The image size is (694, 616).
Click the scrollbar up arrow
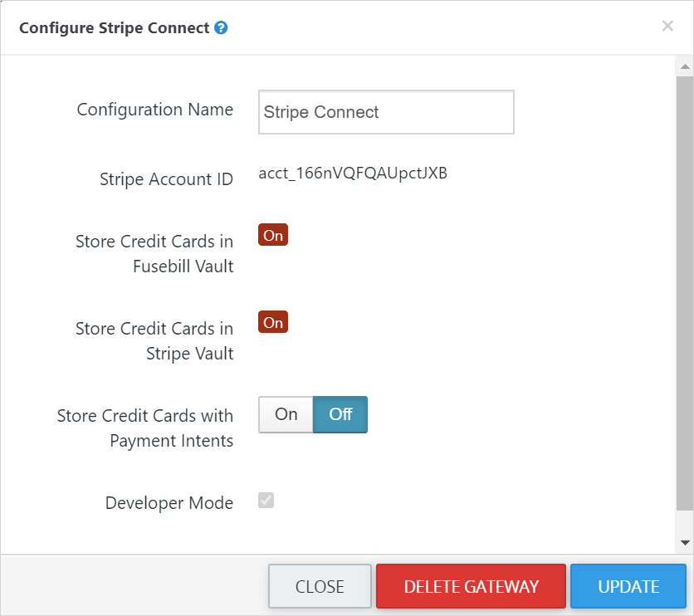pyautogui.click(x=685, y=66)
